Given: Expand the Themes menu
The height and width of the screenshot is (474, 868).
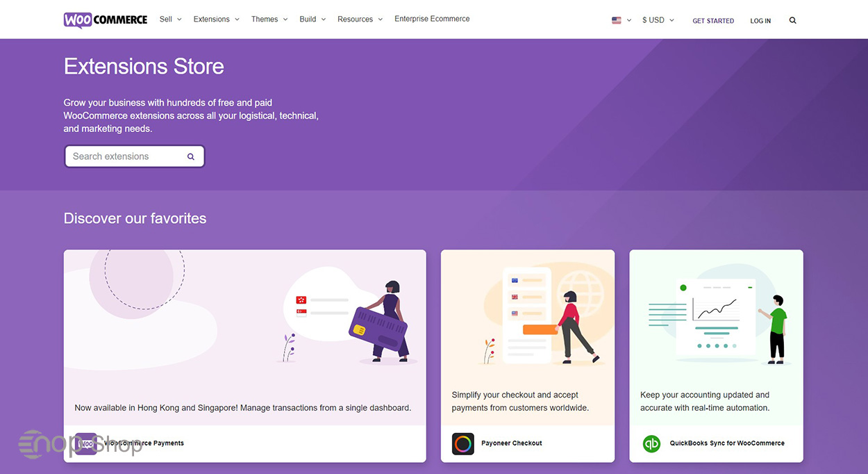Looking at the screenshot, I should [269, 19].
